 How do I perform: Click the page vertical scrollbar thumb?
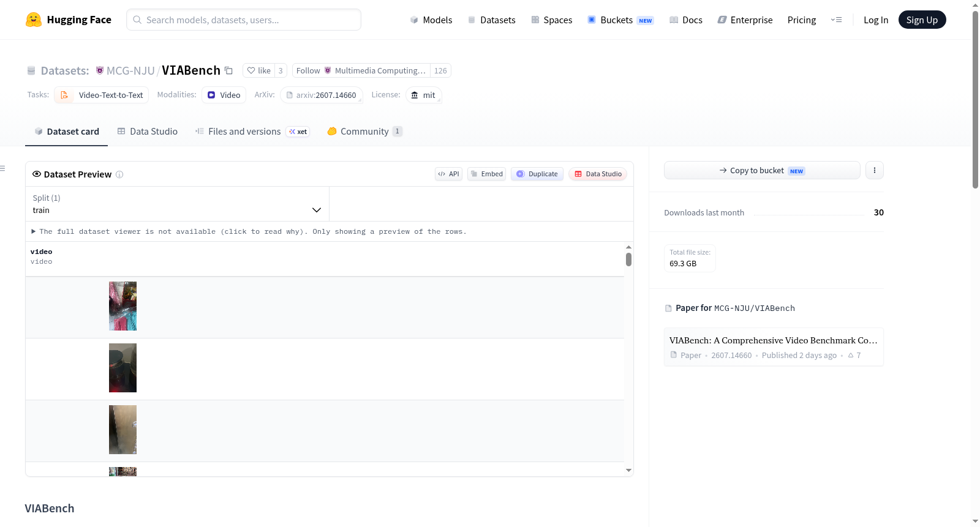pyautogui.click(x=975, y=99)
